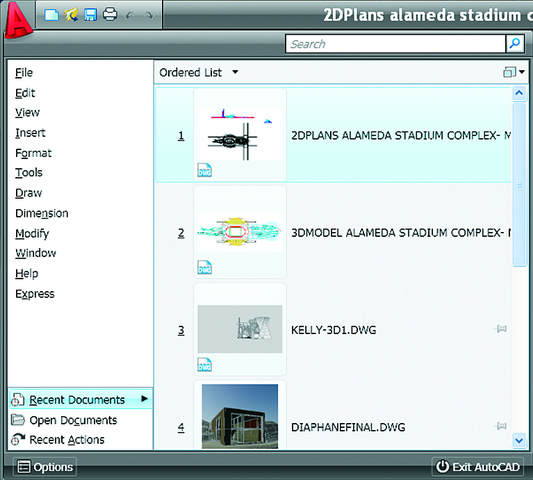Click into the Search field
This screenshot has width=533, height=480.
396,44
